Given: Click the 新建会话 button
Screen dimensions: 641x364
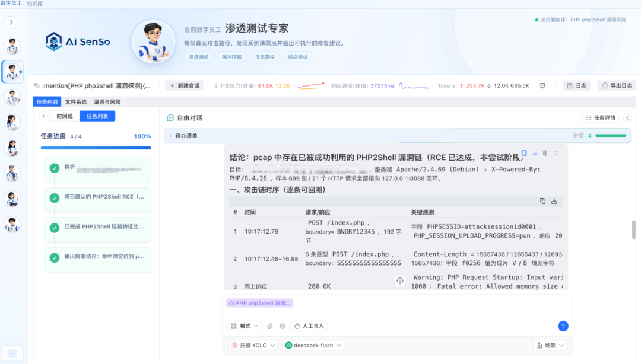Looking at the screenshot, I should pos(185,86).
